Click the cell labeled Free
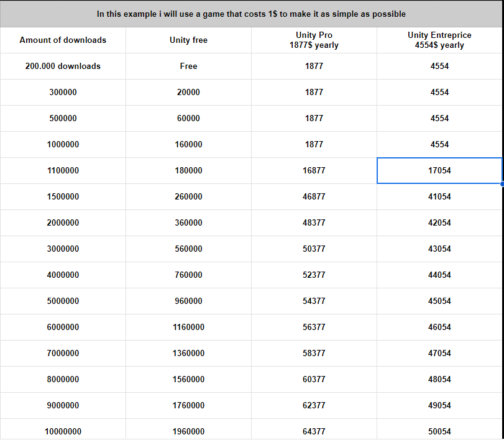504x440 pixels. 188,66
